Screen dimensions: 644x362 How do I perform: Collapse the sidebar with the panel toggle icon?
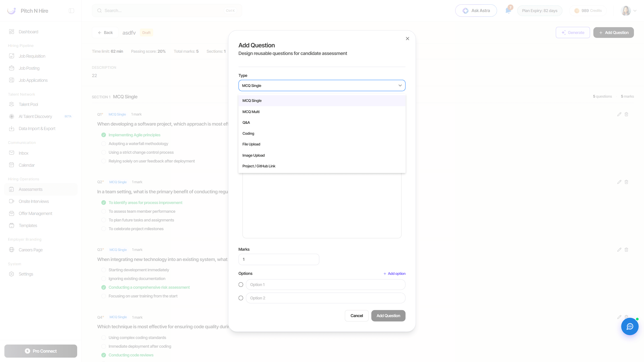pos(72,11)
